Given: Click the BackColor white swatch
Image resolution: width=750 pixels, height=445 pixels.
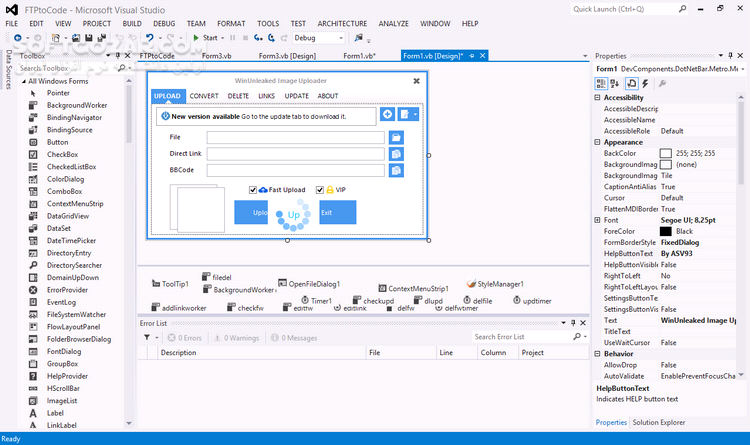Looking at the screenshot, I should (x=665, y=153).
